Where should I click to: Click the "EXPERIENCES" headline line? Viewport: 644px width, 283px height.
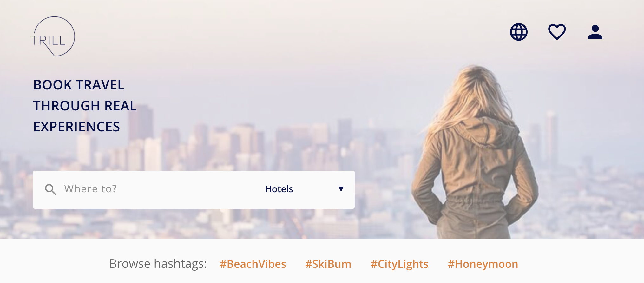point(76,127)
